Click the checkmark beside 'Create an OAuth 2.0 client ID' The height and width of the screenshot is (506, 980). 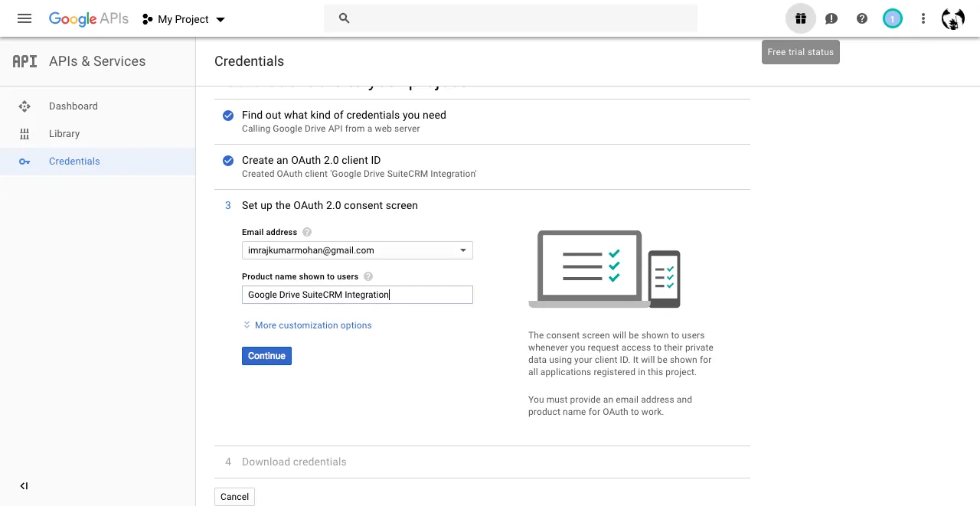click(228, 161)
